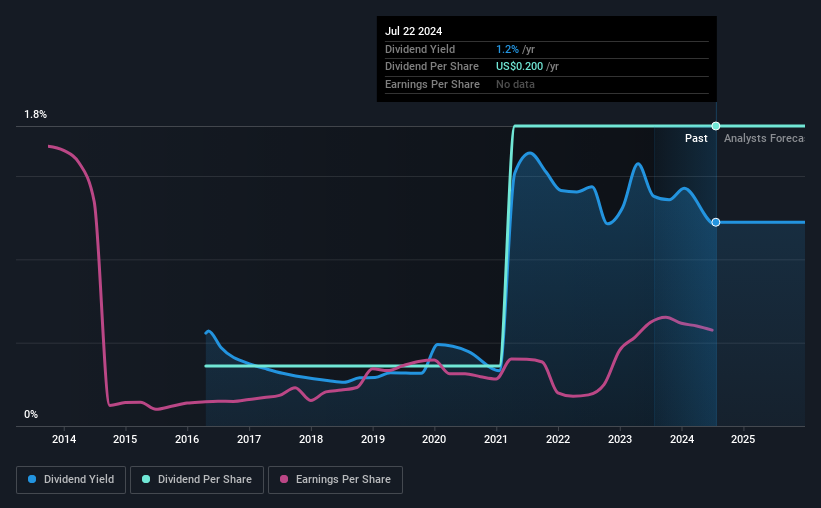Select the 2020 x-axis label
Screen dimensions: 821x508
(x=434, y=439)
